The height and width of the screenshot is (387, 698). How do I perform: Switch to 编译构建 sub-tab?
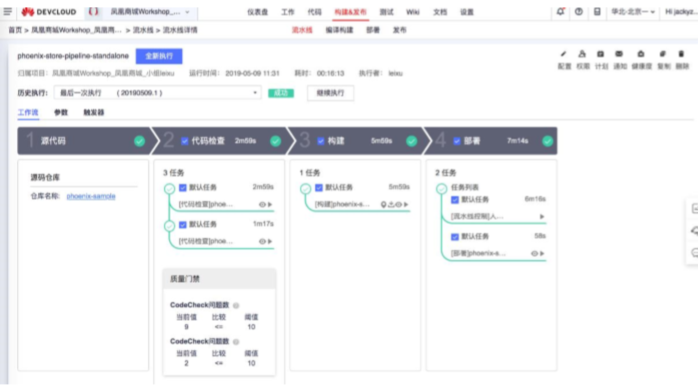pyautogui.click(x=339, y=30)
